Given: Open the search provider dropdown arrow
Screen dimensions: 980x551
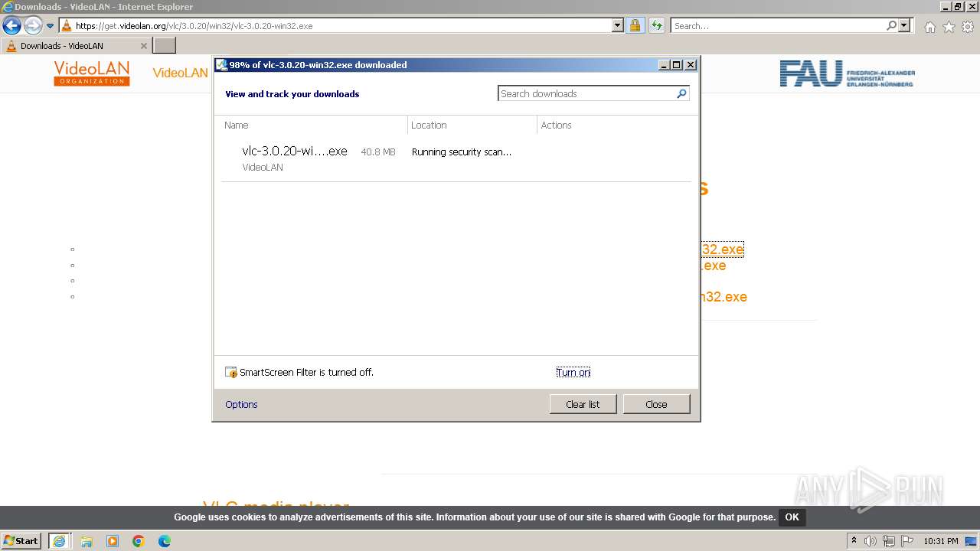Looking at the screenshot, I should coord(904,26).
